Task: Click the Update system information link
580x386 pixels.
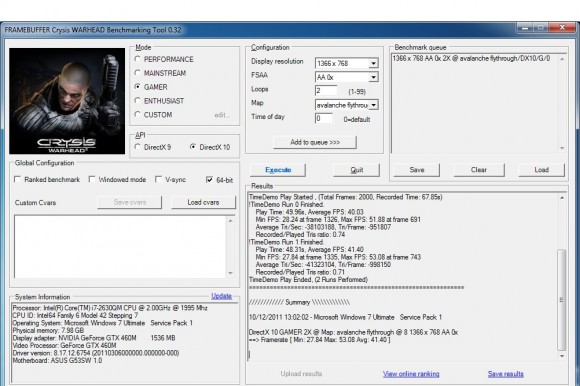Action: (221, 296)
